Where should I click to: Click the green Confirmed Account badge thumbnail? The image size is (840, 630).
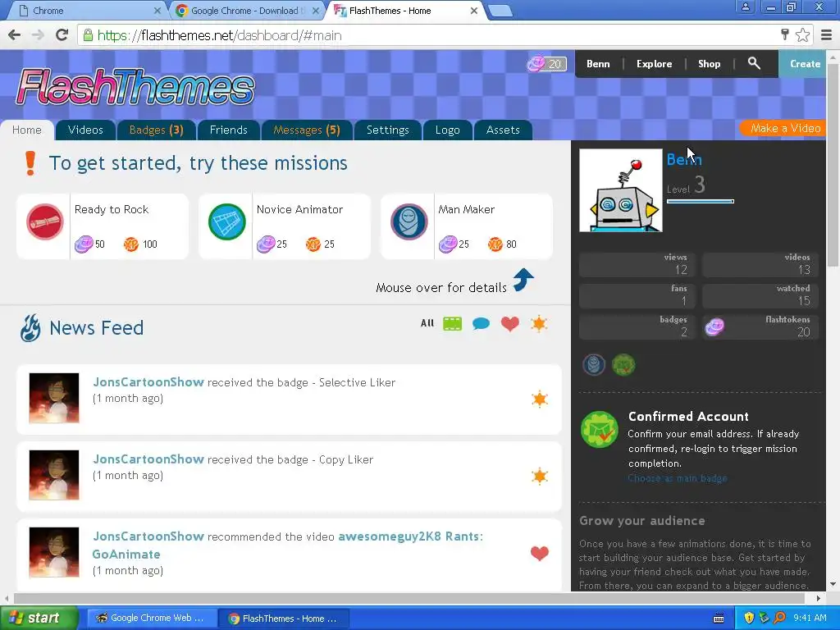tap(623, 365)
